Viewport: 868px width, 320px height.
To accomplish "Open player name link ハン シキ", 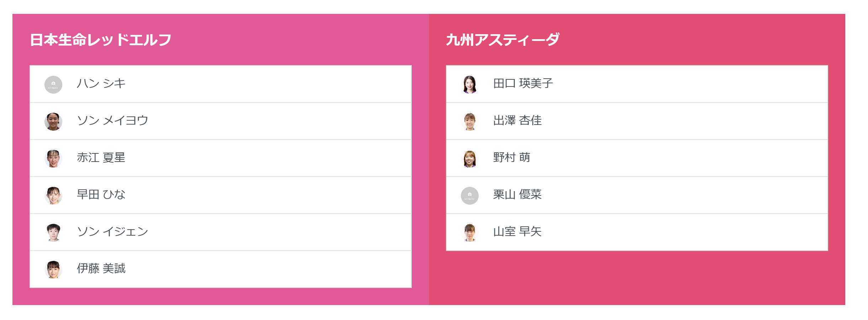I will tap(101, 84).
